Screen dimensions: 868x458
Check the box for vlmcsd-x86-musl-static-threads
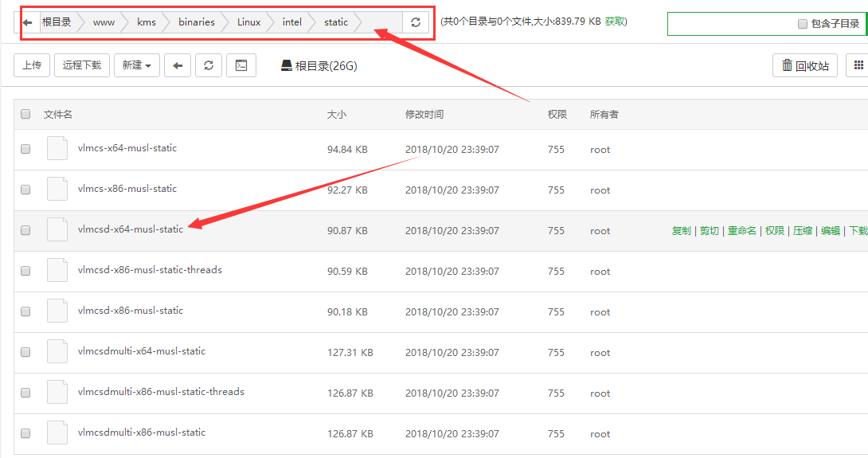pos(25,271)
